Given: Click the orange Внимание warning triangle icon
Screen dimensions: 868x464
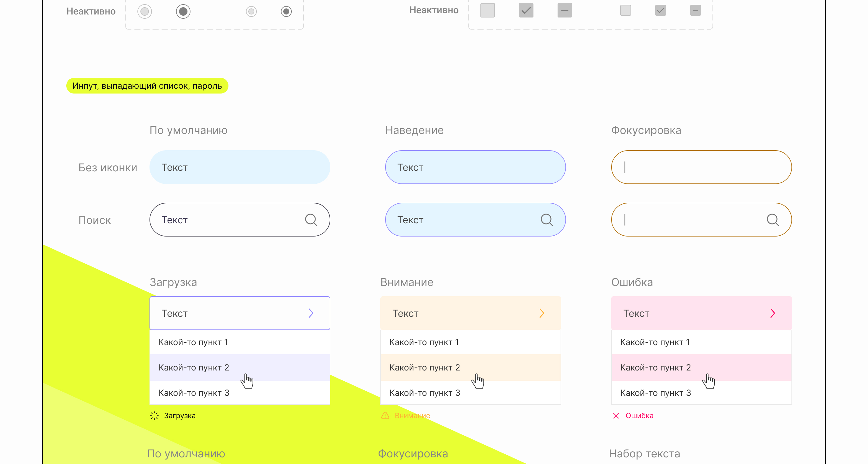Looking at the screenshot, I should point(385,415).
